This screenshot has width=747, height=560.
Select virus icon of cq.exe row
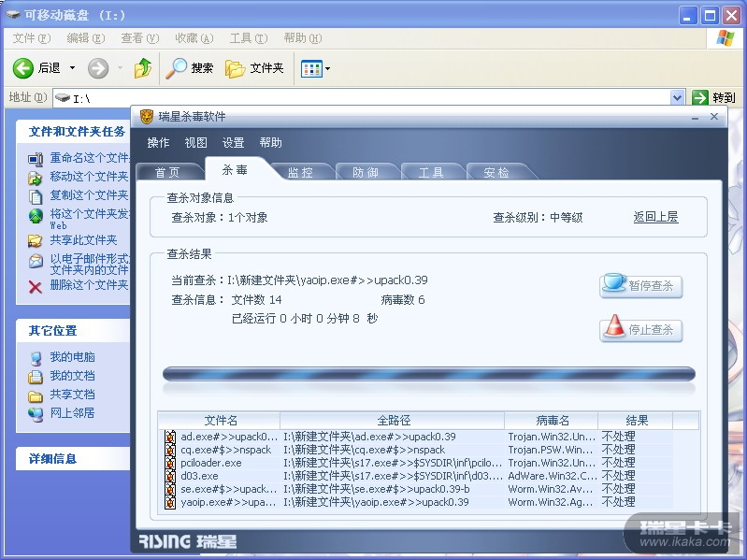(170, 450)
